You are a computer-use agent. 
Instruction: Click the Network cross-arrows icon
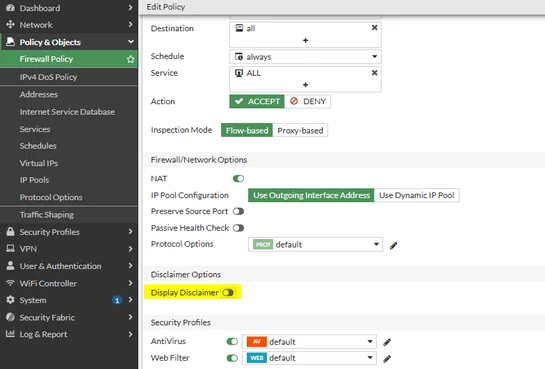click(x=10, y=24)
